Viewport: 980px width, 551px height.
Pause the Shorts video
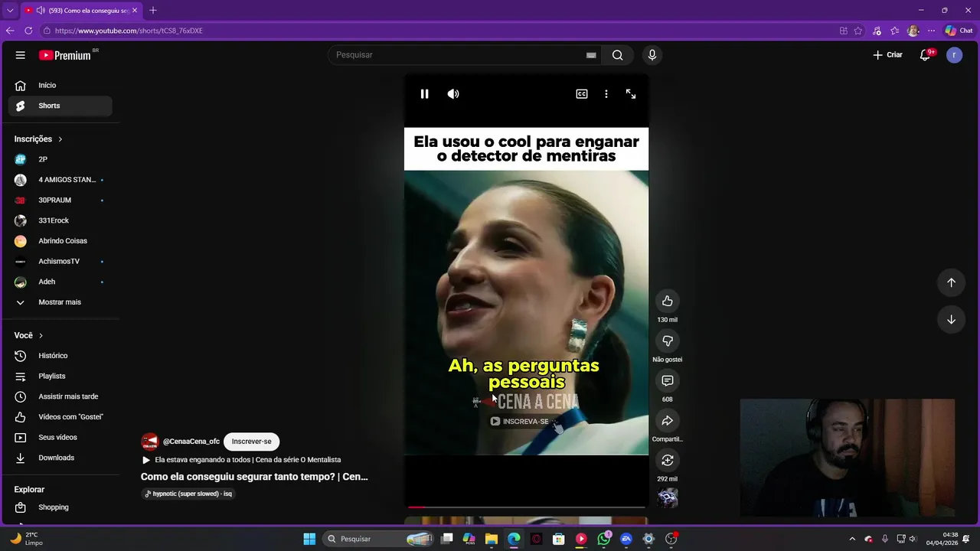pyautogui.click(x=424, y=94)
